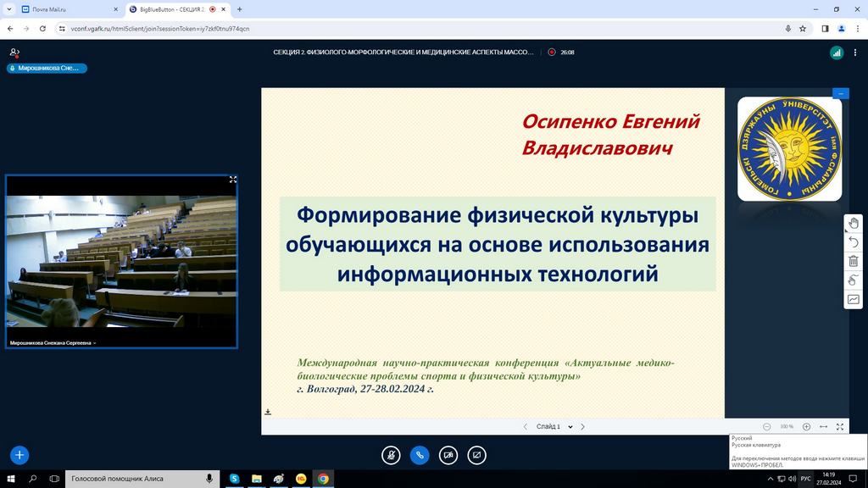Undo the last whiteboard annotation

(853, 242)
